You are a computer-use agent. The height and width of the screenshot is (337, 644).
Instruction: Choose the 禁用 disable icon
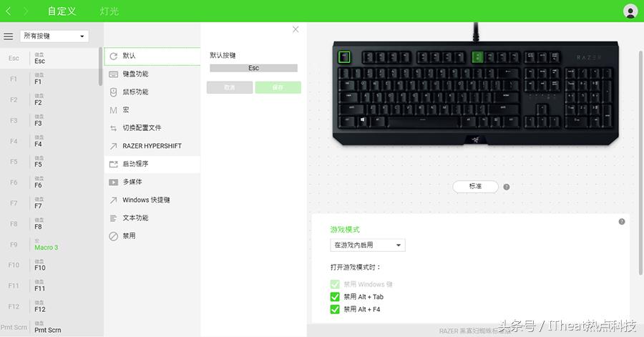[x=113, y=236]
